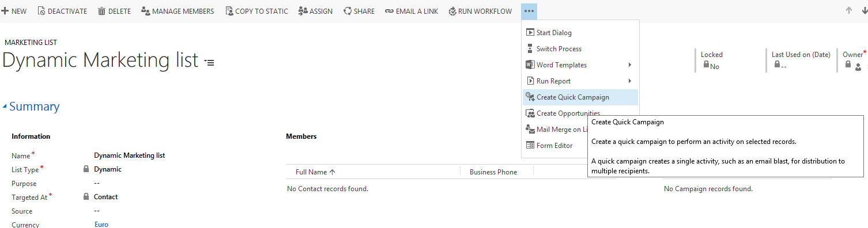
Task: Click the Share icon
Action: (x=348, y=11)
